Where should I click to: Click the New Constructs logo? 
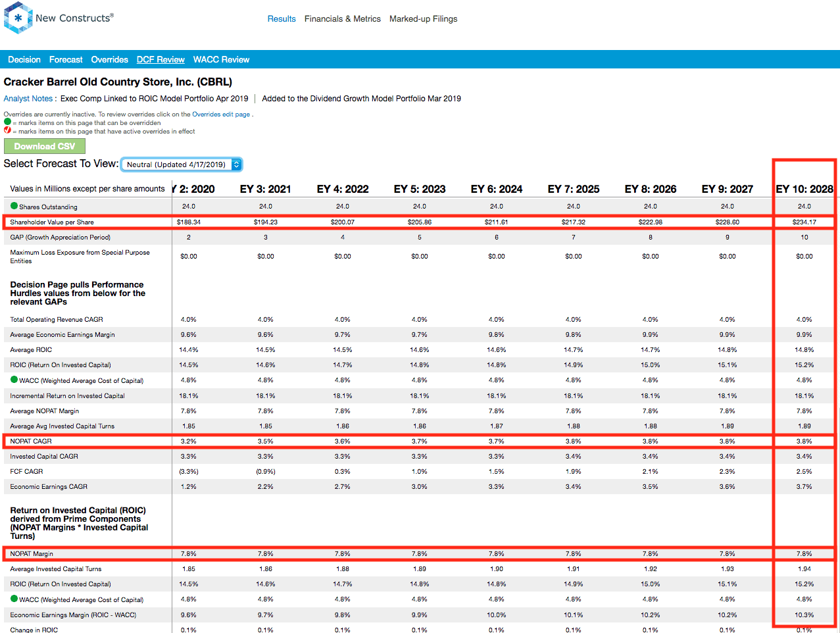59,18
